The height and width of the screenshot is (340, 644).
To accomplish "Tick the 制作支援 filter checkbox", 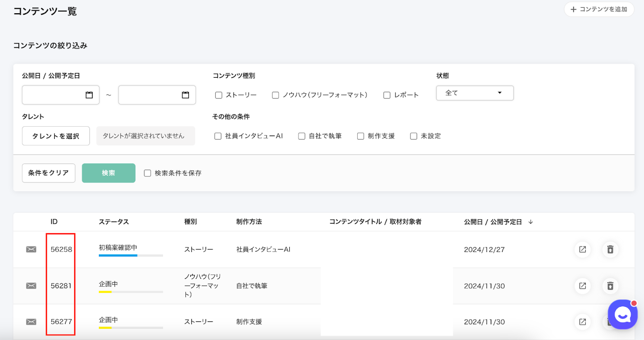I will click(x=361, y=136).
